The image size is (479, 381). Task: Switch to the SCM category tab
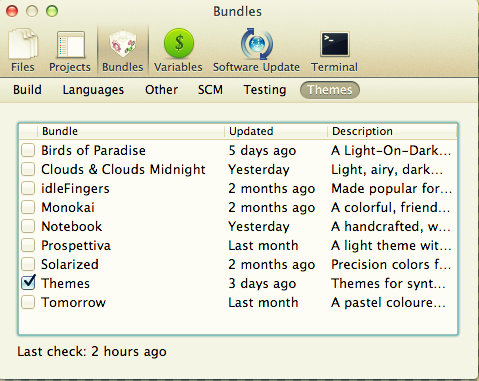[210, 90]
